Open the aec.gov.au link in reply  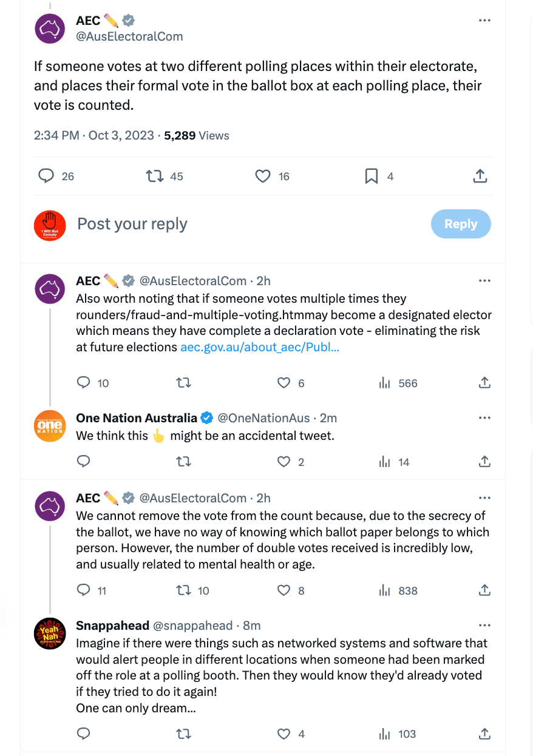[x=260, y=348]
